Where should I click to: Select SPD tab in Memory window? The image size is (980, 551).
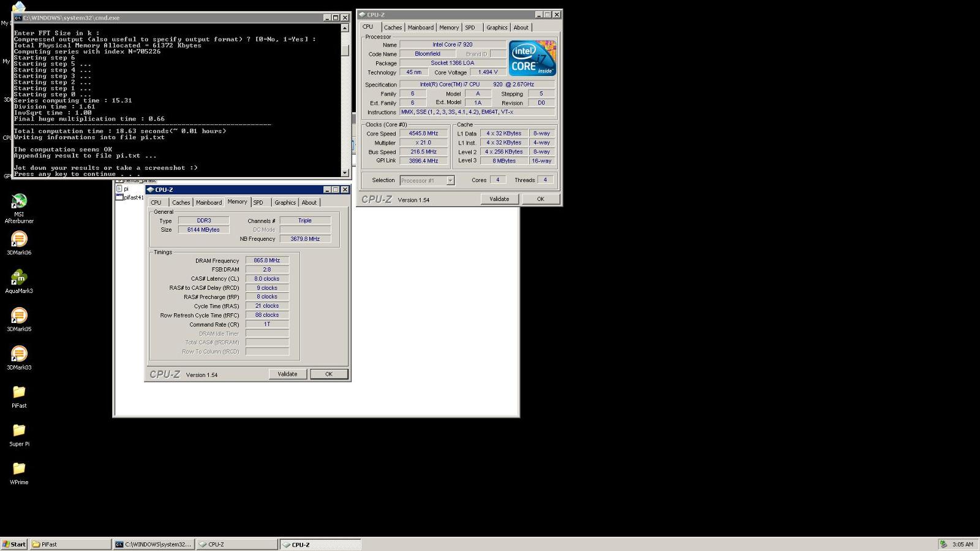point(258,203)
